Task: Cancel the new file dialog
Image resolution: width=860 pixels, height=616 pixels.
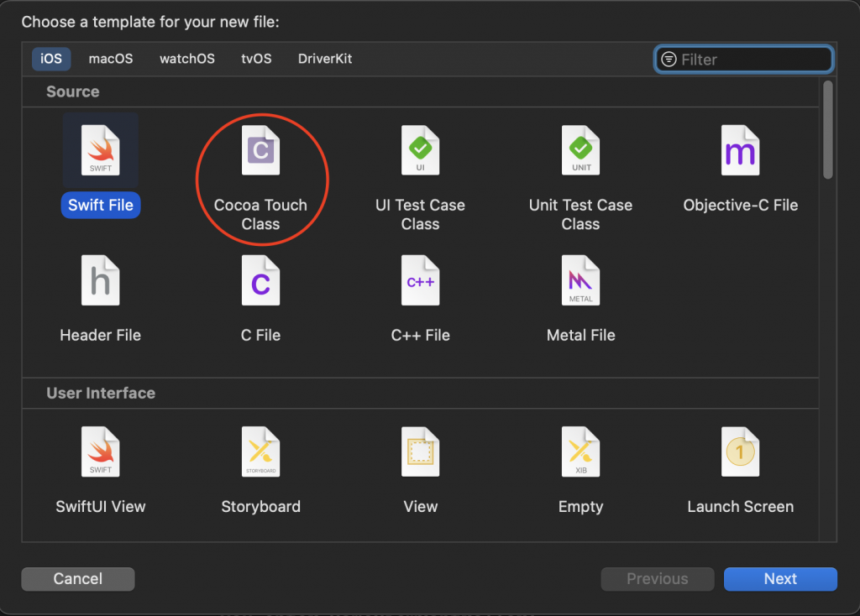Action: tap(78, 579)
